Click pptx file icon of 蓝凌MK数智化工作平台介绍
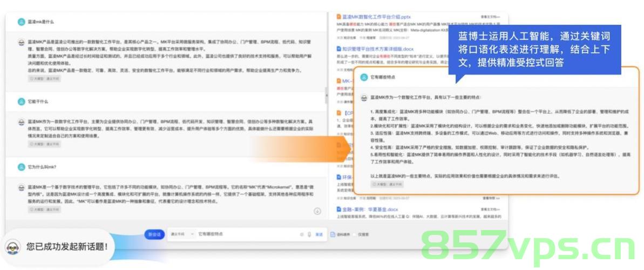644x270 pixels. click(x=339, y=17)
